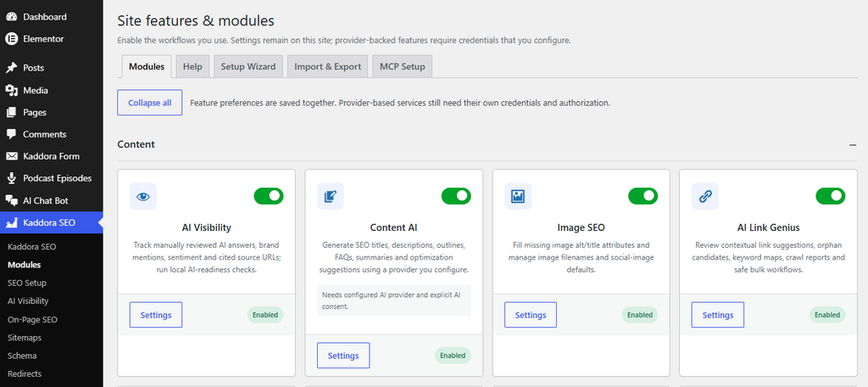The height and width of the screenshot is (387, 868).
Task: Click the Pages icon in sidebar
Action: (11, 112)
